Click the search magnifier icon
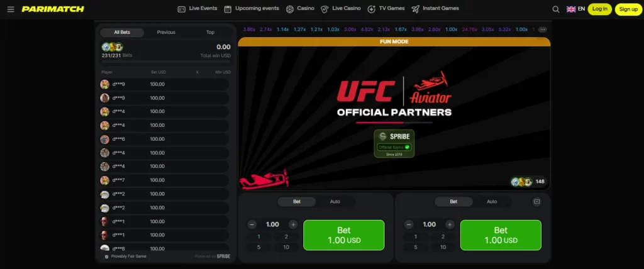Viewport: 644px width, 269px height. (556, 9)
